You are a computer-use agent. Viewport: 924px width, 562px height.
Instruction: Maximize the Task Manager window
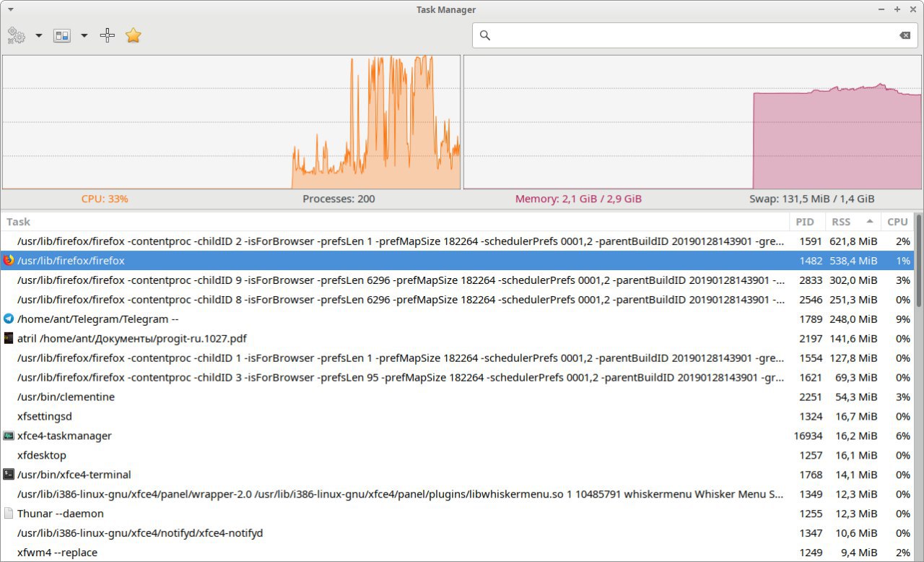point(897,9)
